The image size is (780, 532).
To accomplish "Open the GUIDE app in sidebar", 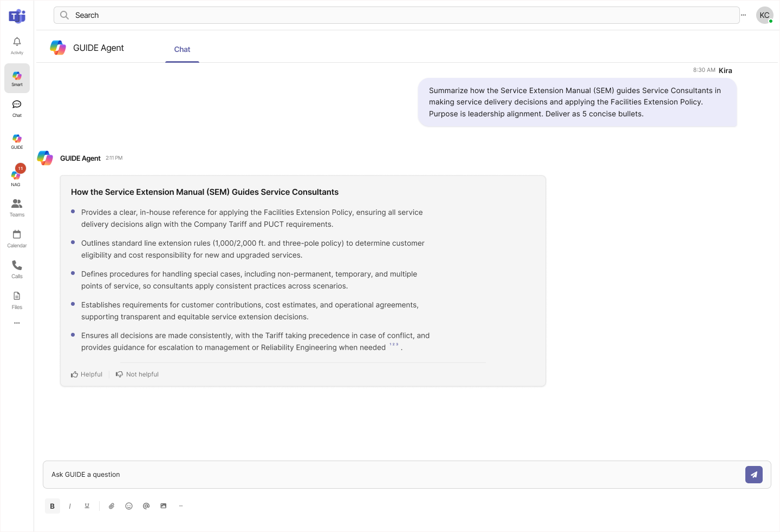I will coord(17,142).
